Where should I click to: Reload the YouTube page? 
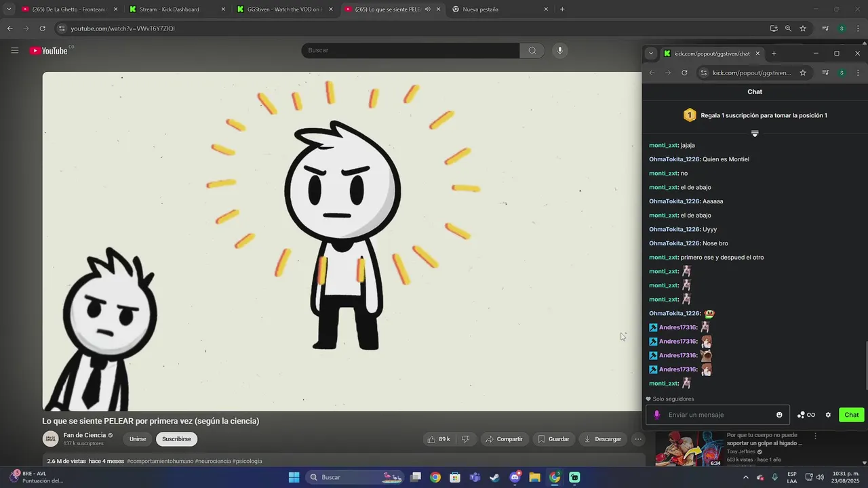coord(42,28)
